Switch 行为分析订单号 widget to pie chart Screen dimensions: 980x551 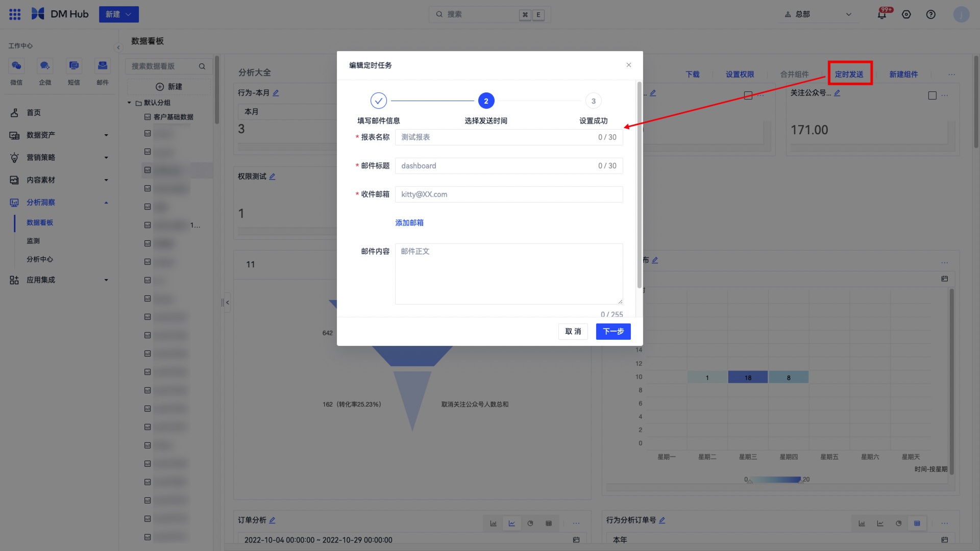(899, 523)
